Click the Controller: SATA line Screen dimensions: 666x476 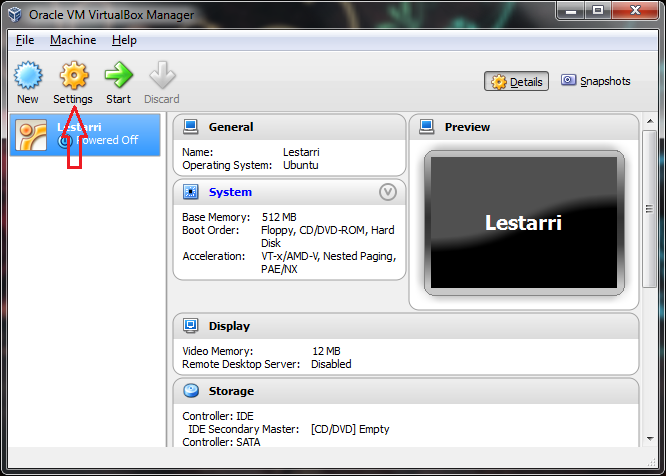click(221, 442)
